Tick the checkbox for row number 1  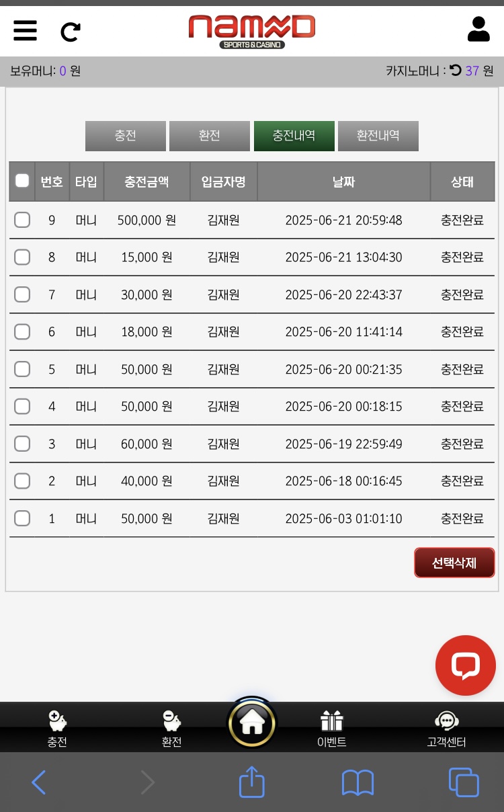coord(22,518)
